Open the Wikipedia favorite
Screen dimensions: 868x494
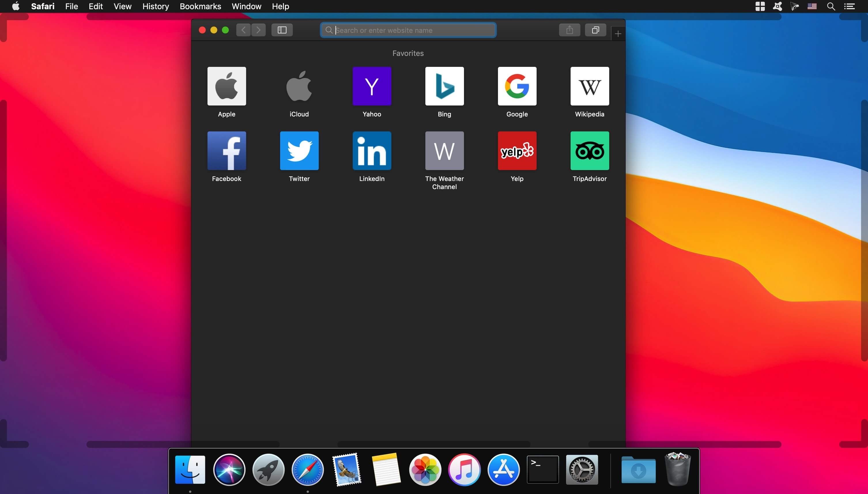(590, 86)
